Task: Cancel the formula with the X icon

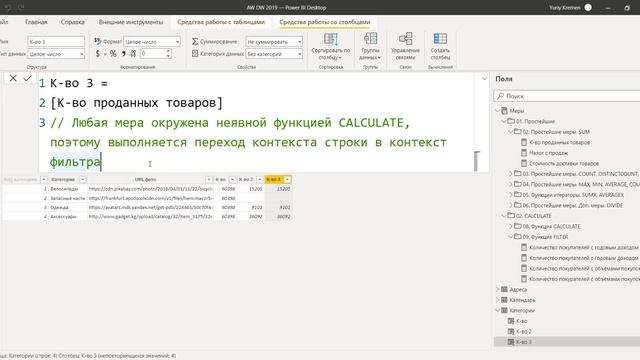Action: pos(13,78)
